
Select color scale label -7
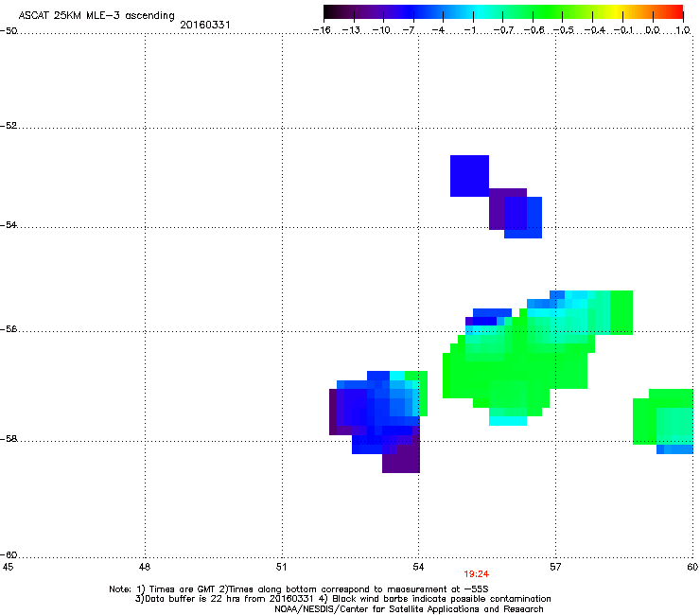click(409, 30)
